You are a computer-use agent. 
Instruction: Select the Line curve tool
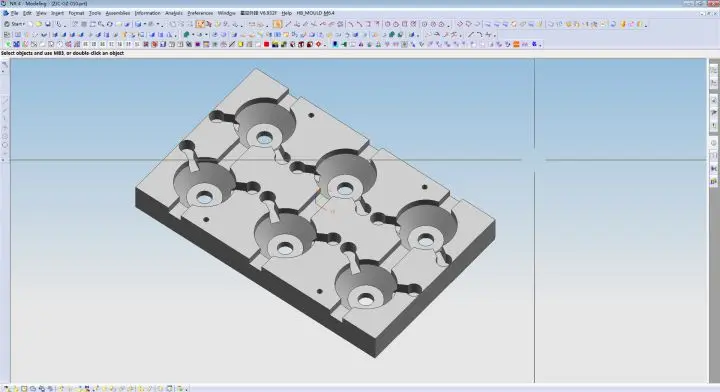pos(471,34)
